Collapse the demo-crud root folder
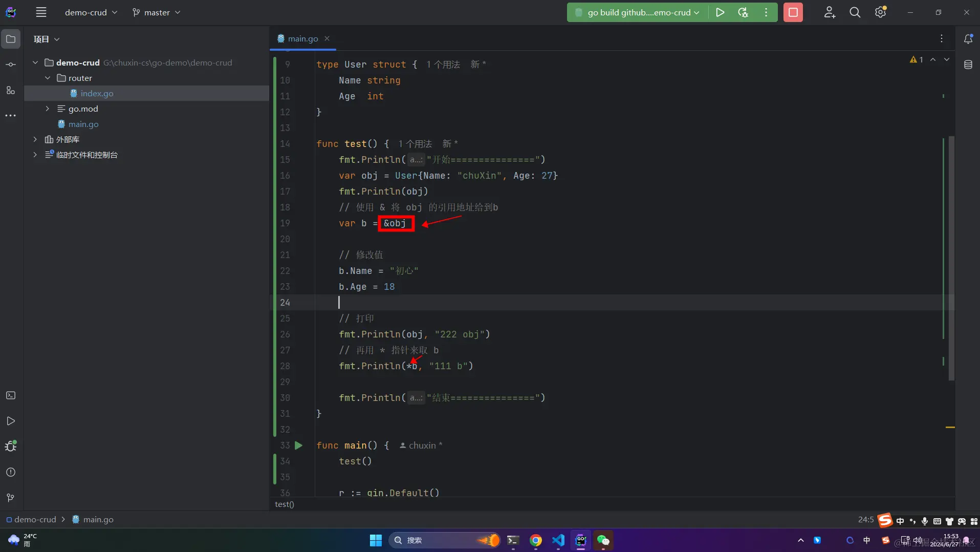Viewport: 980px width, 552px height. [x=35, y=62]
